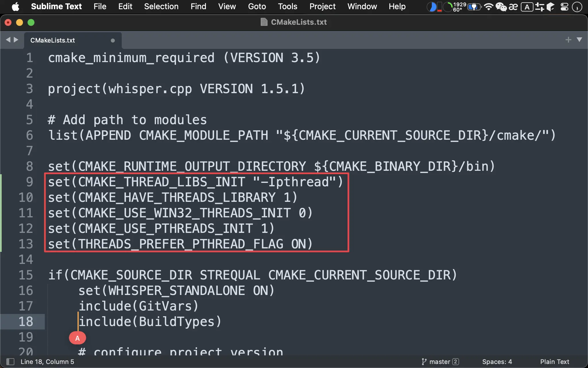
Task: Click the battery charging icon
Action: 474,7
